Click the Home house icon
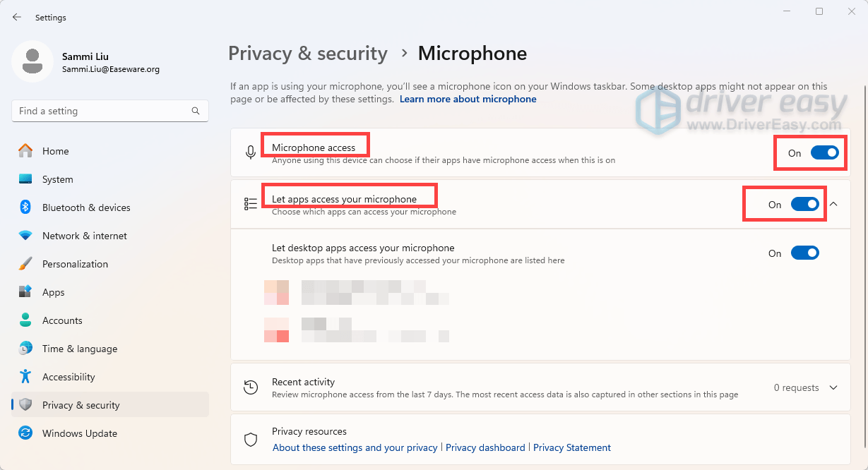This screenshot has width=868, height=470. coord(25,151)
